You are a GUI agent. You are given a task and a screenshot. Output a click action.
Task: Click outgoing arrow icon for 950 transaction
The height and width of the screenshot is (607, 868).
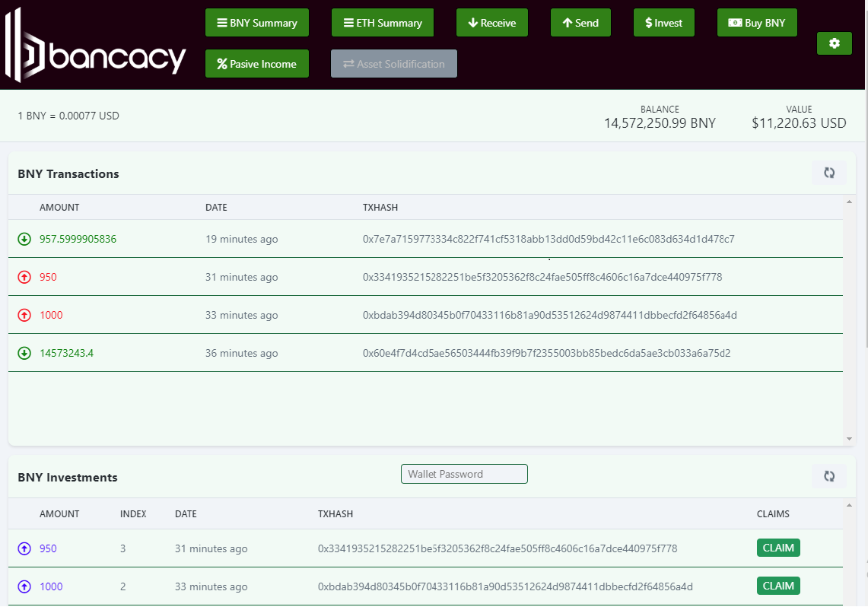tap(24, 277)
